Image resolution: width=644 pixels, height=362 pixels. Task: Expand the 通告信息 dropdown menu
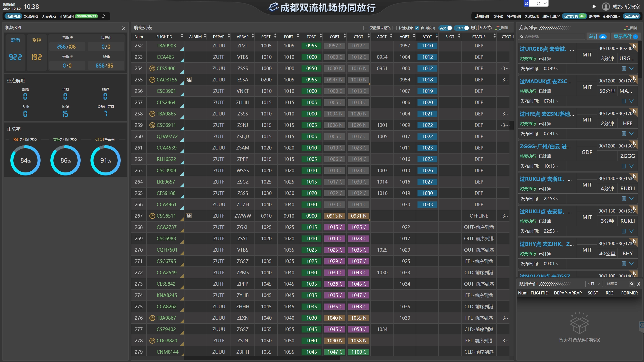551,16
